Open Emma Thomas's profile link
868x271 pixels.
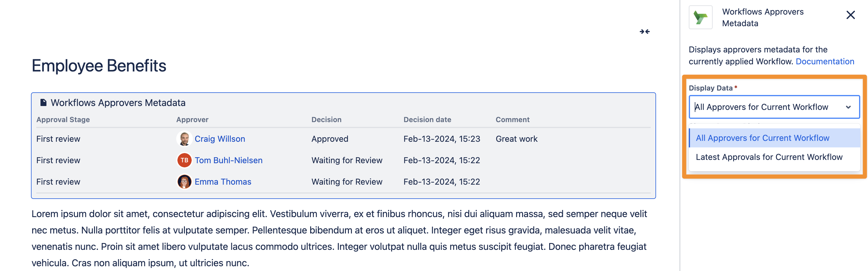[x=223, y=182]
